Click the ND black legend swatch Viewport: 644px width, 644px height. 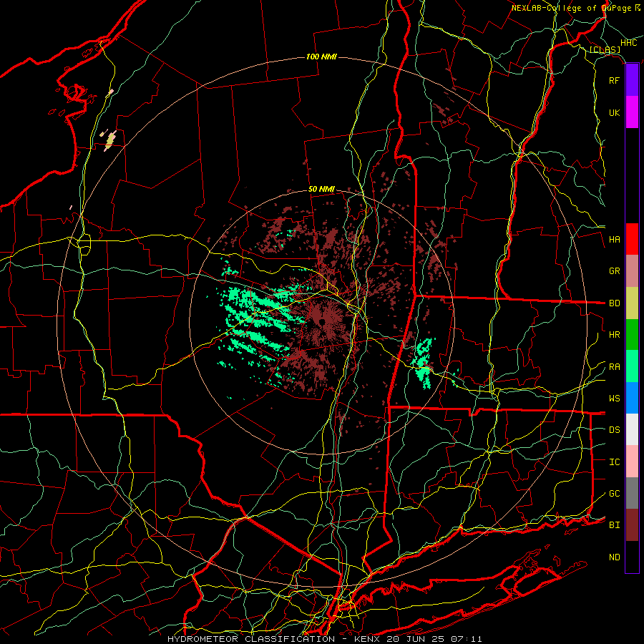pyautogui.click(x=632, y=557)
